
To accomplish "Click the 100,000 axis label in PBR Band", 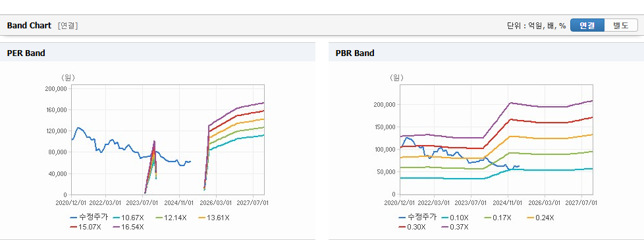I will (x=385, y=149).
